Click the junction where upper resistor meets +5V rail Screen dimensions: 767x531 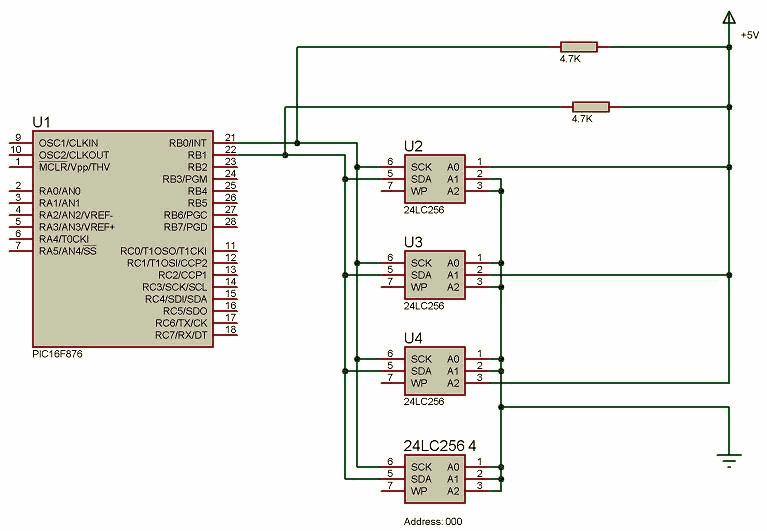click(x=729, y=47)
